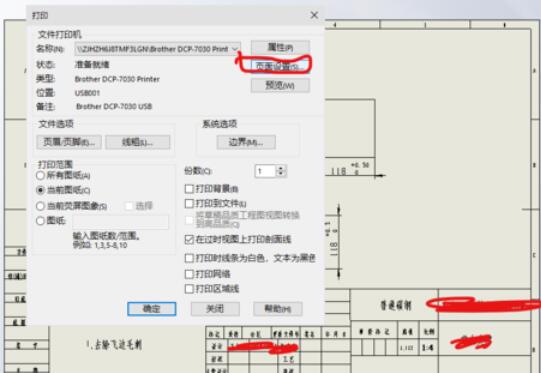The width and height of the screenshot is (541, 373).
Task: Decrease copies with the spinner down arrow
Action: click(281, 174)
